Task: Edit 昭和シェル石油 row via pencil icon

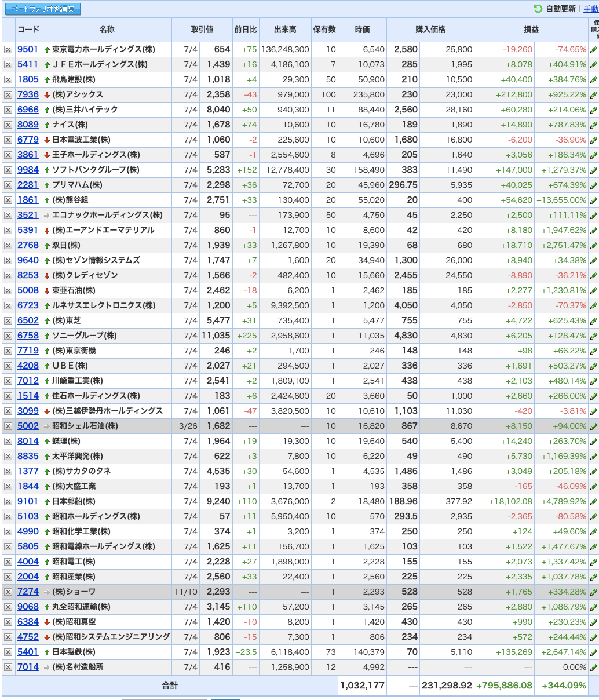Action: coord(594,426)
